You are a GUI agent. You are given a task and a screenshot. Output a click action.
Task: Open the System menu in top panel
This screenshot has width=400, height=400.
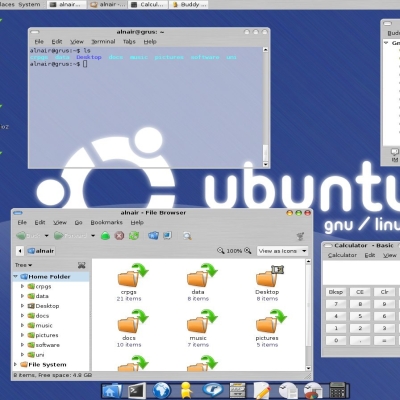point(29,5)
